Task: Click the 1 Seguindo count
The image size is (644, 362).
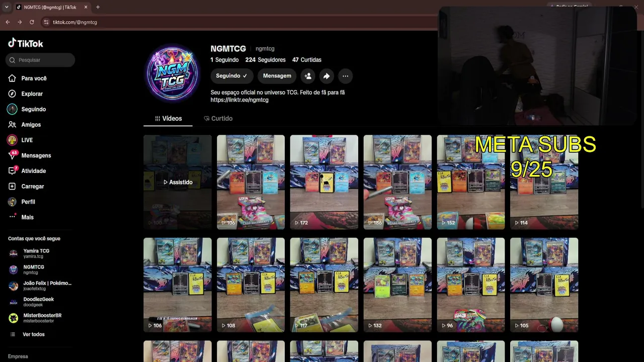Action: coord(224,60)
